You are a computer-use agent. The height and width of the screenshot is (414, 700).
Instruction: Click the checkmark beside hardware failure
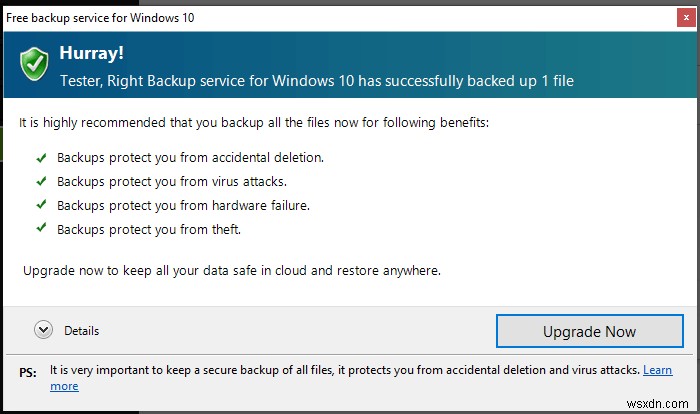coord(41,205)
